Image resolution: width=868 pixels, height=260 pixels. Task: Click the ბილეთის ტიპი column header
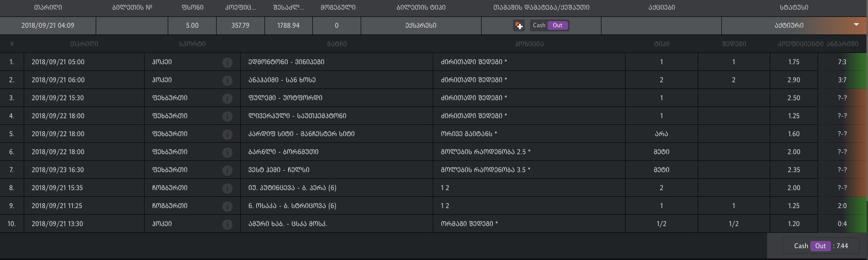(421, 8)
